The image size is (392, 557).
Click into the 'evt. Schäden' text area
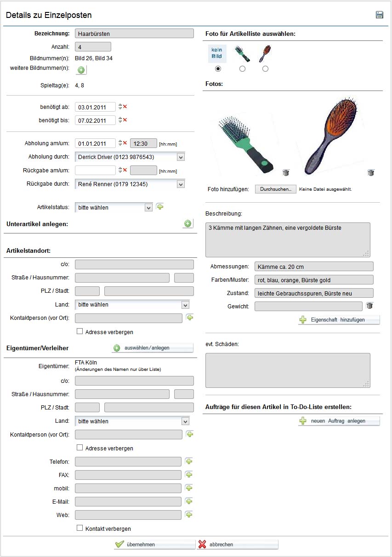[x=288, y=370]
